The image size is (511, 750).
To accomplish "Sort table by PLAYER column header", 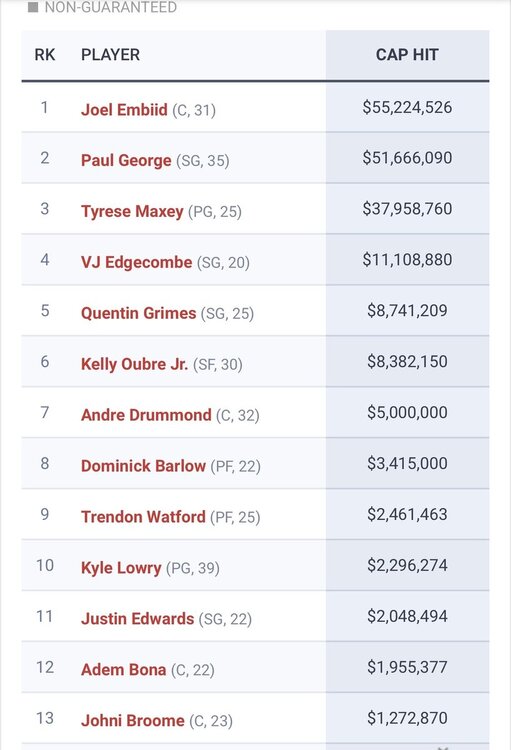I will pyautogui.click(x=111, y=55).
